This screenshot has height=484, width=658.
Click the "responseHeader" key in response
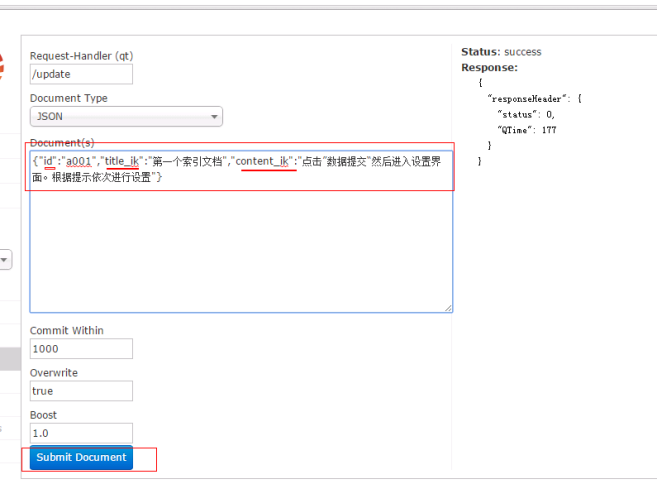click(526, 99)
